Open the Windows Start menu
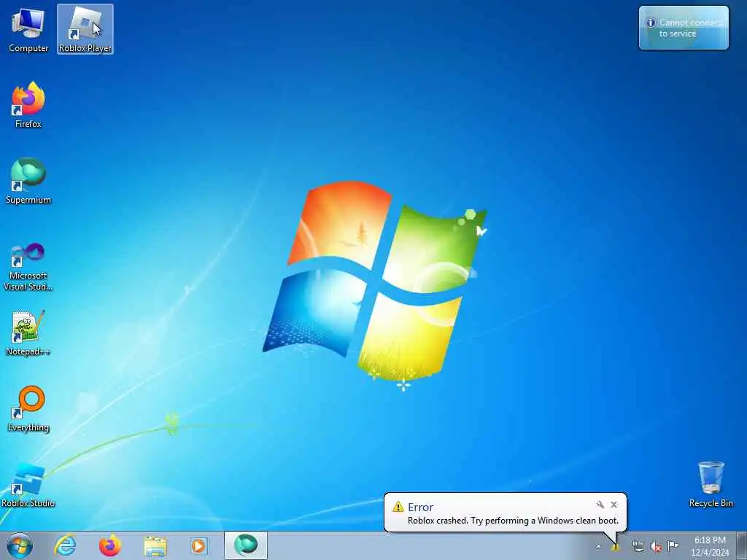This screenshot has width=747, height=560. pos(20,545)
